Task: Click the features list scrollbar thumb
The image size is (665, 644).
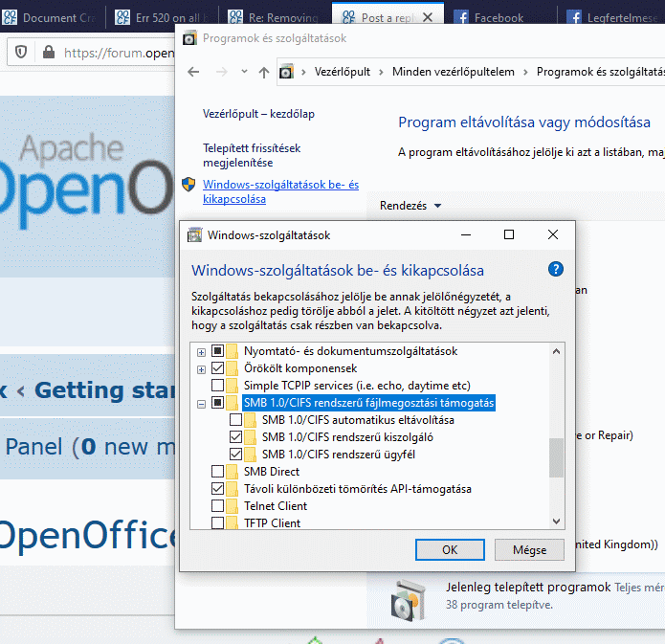Action: [556, 457]
